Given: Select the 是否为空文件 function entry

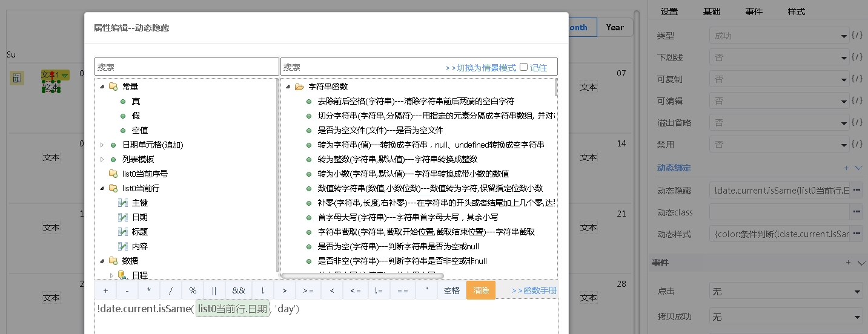Looking at the screenshot, I should [380, 130].
